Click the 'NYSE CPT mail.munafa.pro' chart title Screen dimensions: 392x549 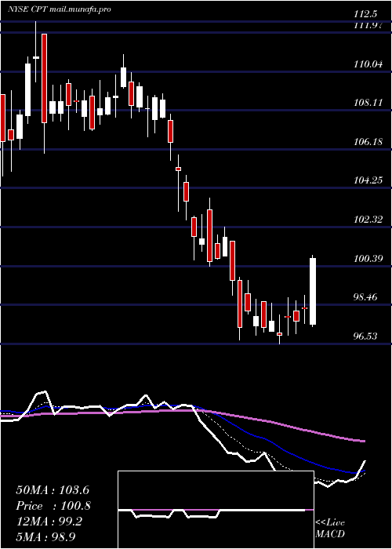coord(59,9)
